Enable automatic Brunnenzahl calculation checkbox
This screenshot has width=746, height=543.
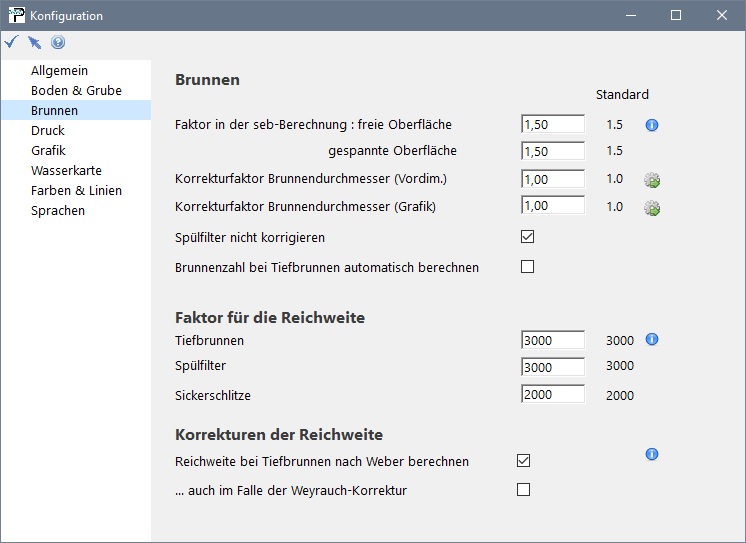coord(527,267)
